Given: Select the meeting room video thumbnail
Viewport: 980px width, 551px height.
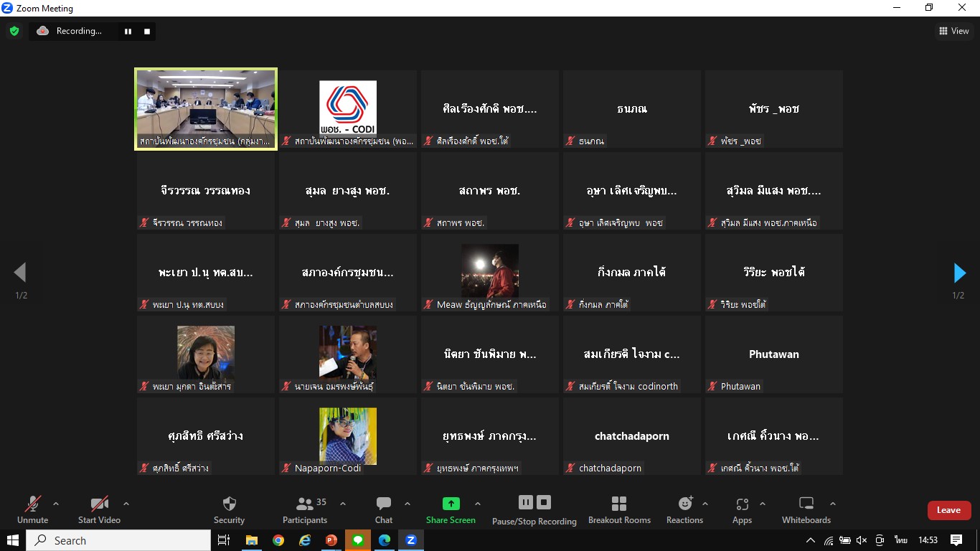Looking at the screenshot, I should [206, 109].
